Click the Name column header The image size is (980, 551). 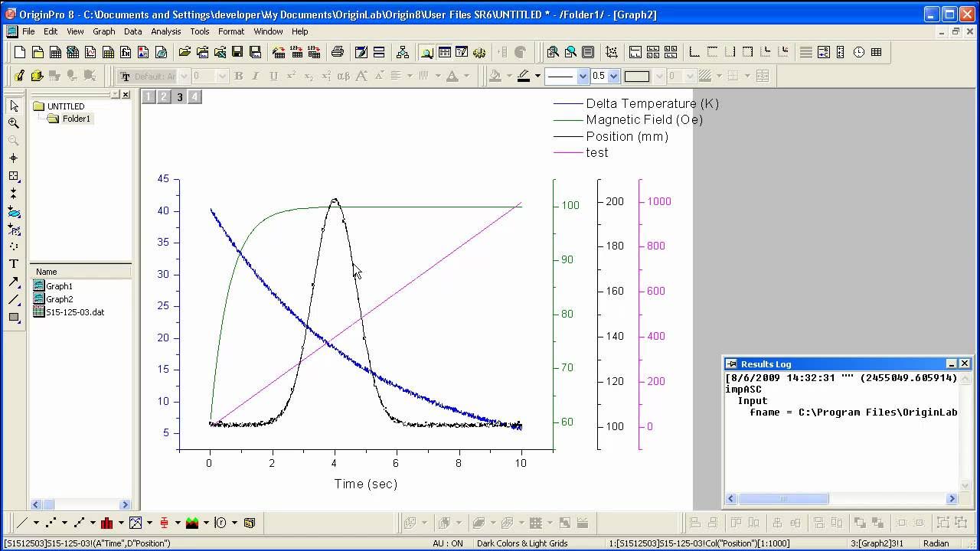coord(80,272)
